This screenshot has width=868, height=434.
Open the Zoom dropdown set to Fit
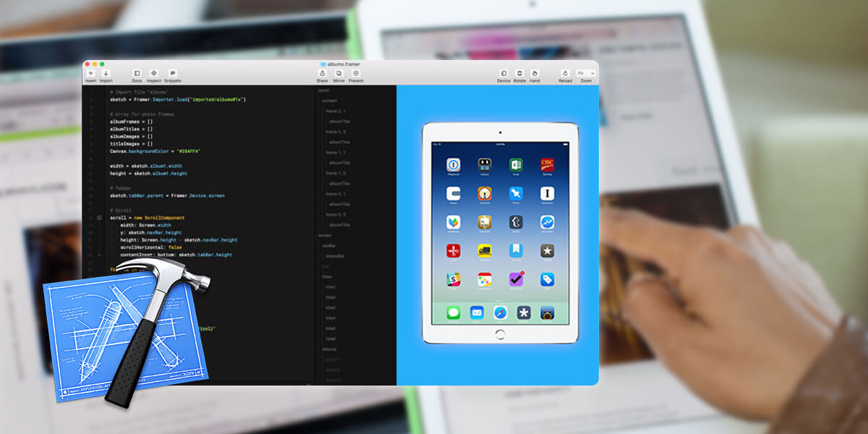click(586, 73)
